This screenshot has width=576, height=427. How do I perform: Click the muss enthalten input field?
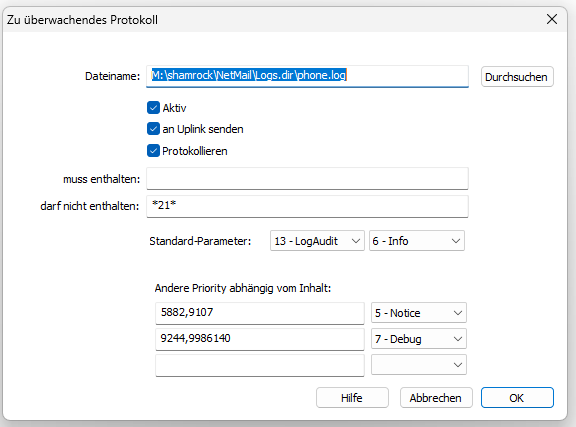[x=307, y=179]
